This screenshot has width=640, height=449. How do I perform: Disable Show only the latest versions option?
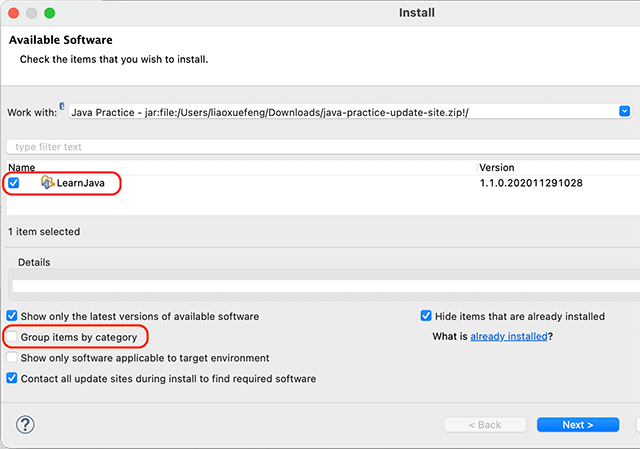pyautogui.click(x=13, y=317)
